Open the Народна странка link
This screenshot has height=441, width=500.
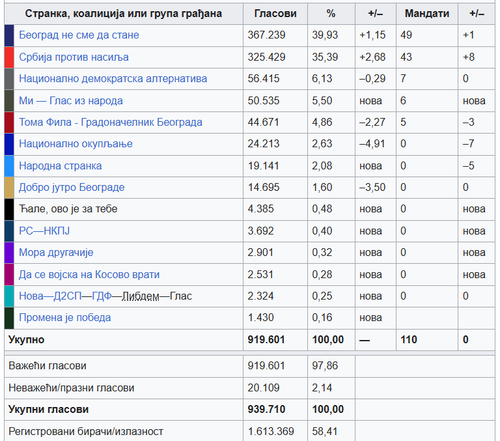click(x=60, y=166)
